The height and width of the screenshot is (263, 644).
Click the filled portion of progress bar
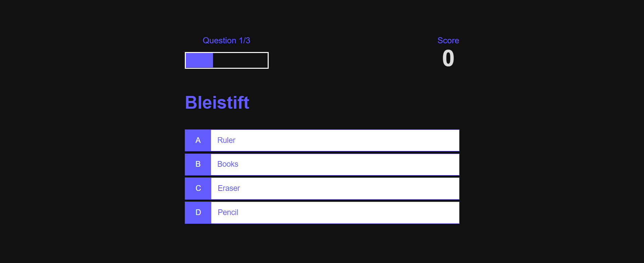(199, 60)
